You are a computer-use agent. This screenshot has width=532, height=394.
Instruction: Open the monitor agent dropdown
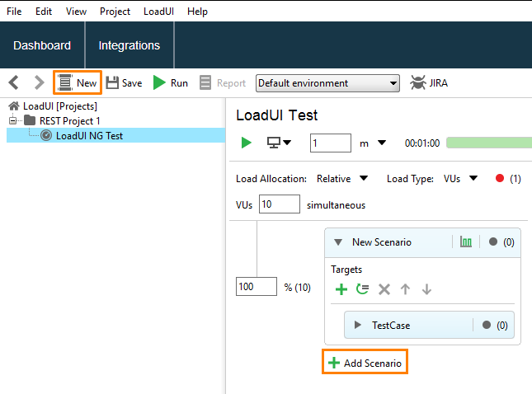point(279,143)
